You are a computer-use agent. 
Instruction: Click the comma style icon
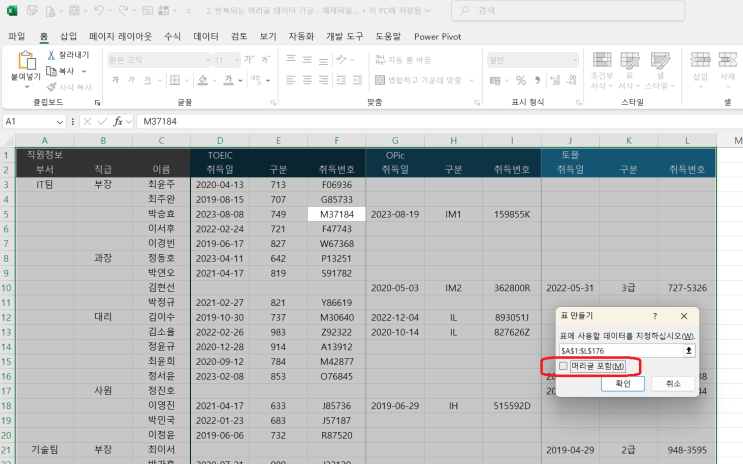tap(537, 80)
